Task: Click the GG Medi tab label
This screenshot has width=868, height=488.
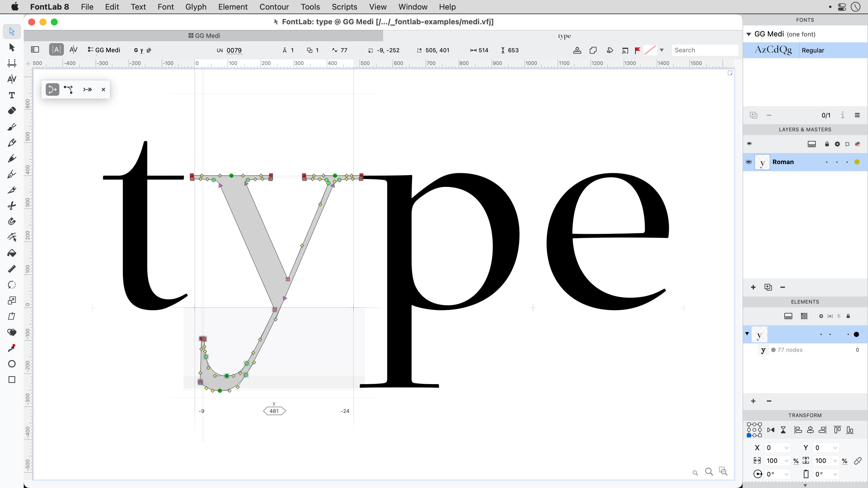Action: (x=207, y=35)
